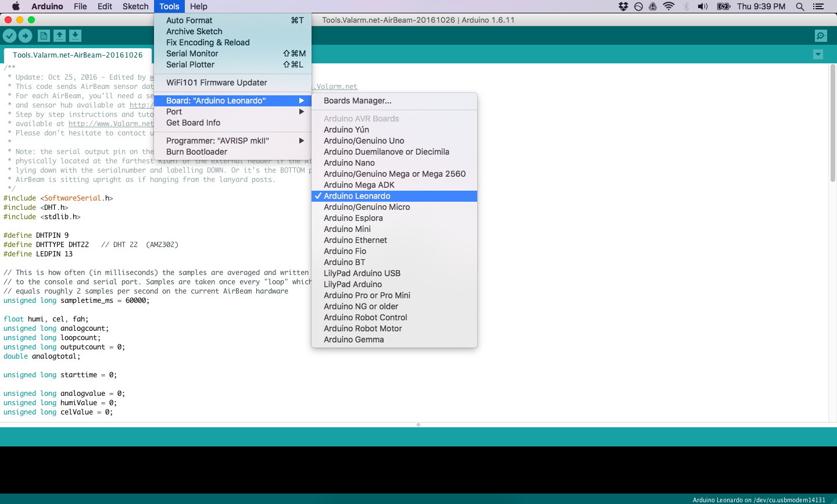This screenshot has height=504, width=837.
Task: Choose Archive Sketch menu item
Action: click(233, 31)
